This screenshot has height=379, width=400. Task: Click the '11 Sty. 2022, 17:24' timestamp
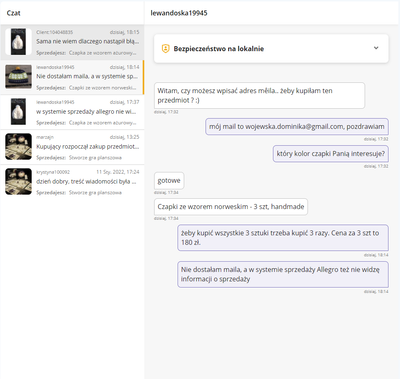(118, 172)
